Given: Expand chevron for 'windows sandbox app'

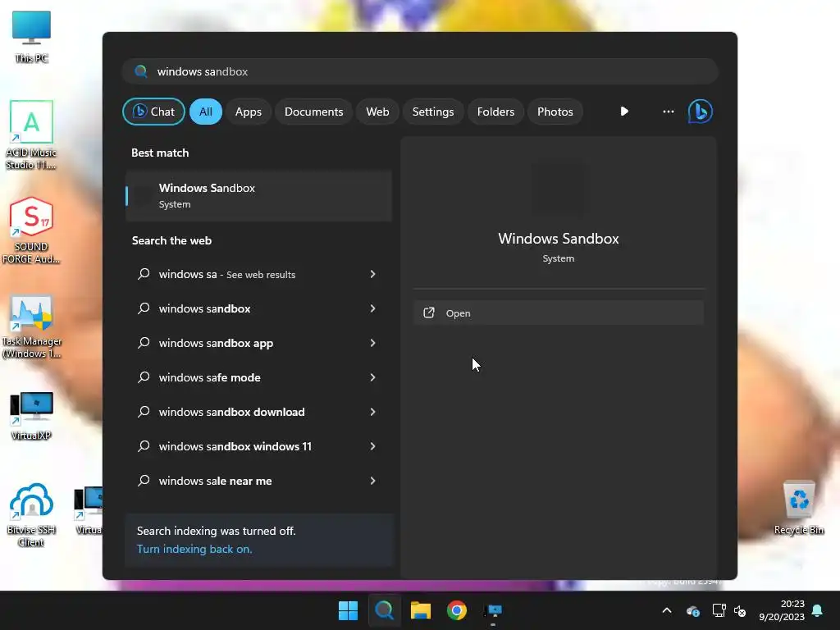Looking at the screenshot, I should pyautogui.click(x=373, y=343).
